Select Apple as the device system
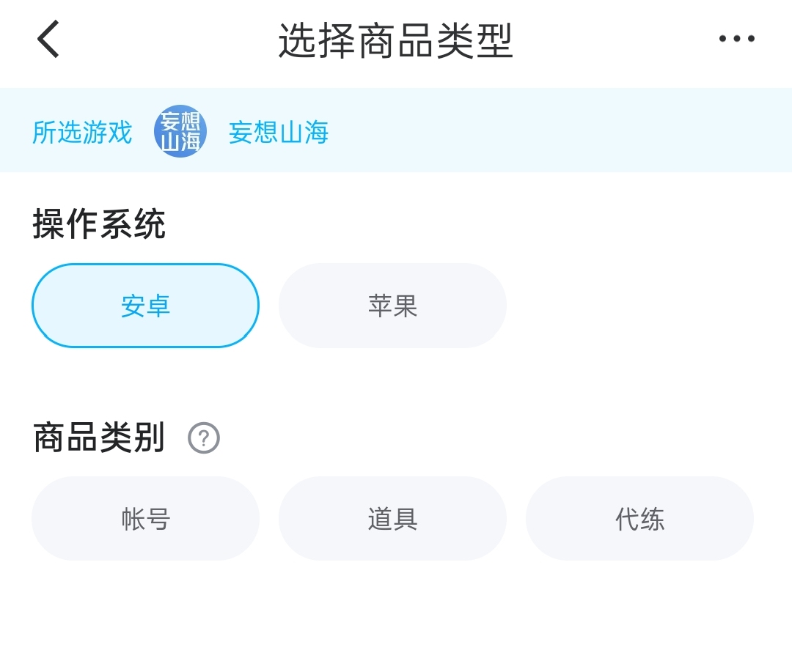This screenshot has height=672, width=792. click(x=392, y=306)
